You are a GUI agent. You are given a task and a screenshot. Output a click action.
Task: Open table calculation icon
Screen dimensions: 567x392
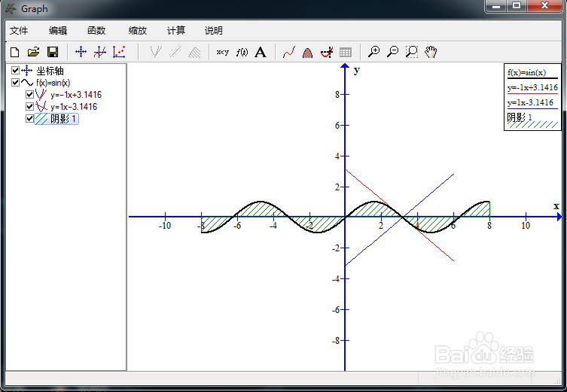coord(346,53)
